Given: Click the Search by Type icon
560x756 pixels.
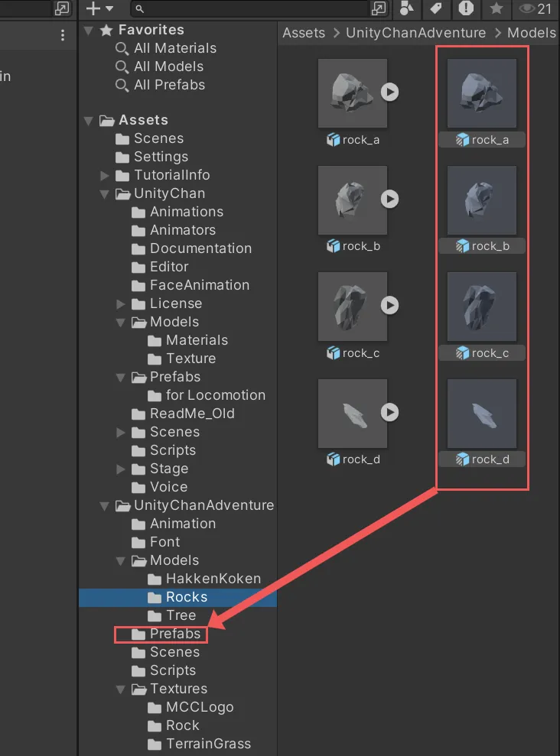Looking at the screenshot, I should (407, 8).
